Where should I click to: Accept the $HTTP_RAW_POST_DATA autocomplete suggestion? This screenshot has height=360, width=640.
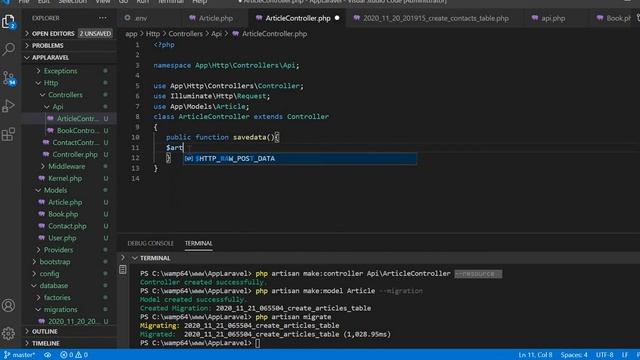click(x=300, y=158)
